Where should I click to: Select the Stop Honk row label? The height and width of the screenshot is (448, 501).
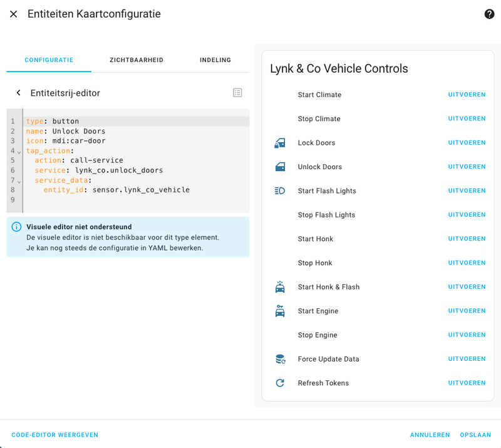(x=315, y=263)
